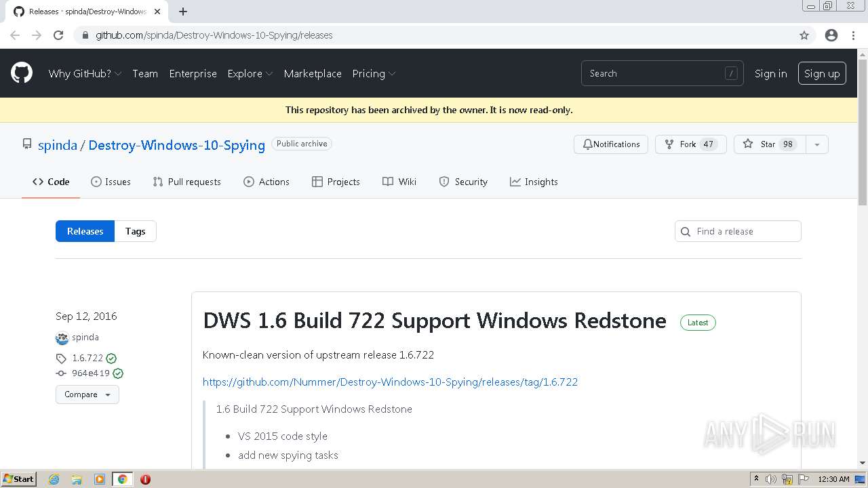Expand the Why GitHub? menu

[85, 73]
